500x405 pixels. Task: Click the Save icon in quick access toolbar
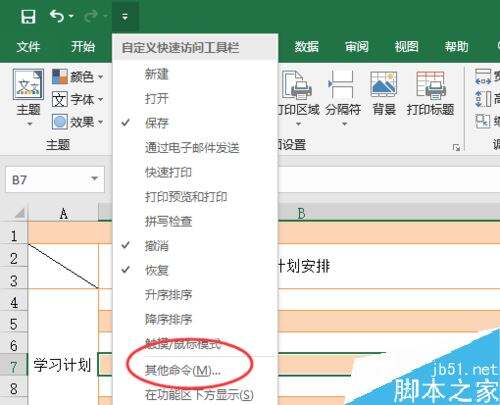point(28,16)
